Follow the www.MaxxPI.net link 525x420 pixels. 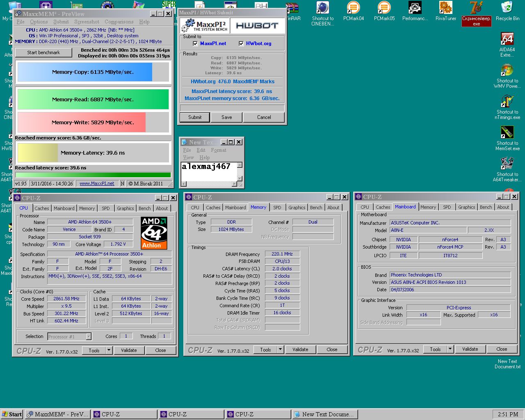click(97, 183)
